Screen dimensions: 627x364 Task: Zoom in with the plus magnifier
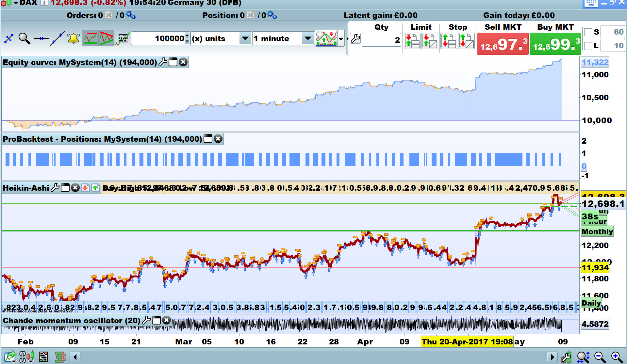point(617,357)
